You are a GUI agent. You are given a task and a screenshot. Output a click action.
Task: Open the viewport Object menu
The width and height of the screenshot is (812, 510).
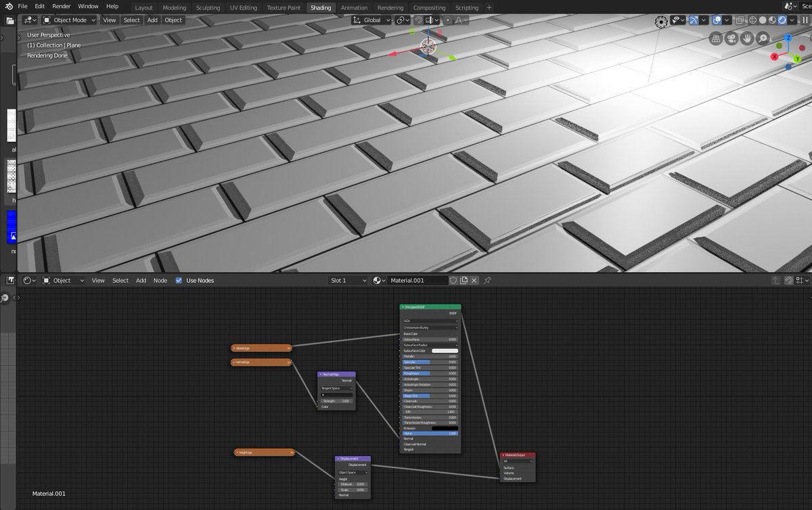173,20
